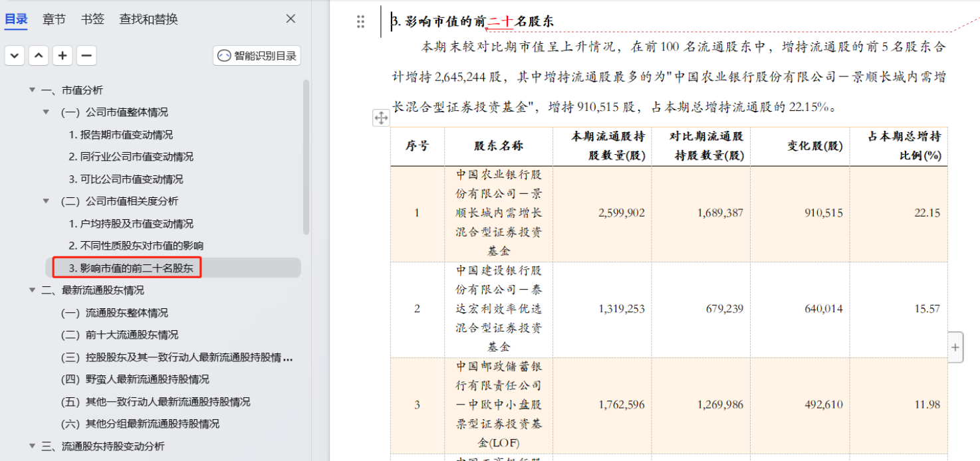980x461 pixels.
Task: Click cell value 640,014
Action: point(823,308)
